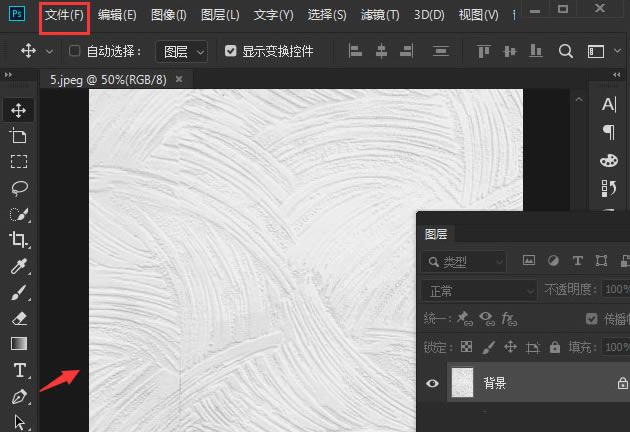
Task: Select the Brush tool
Action: click(x=18, y=293)
